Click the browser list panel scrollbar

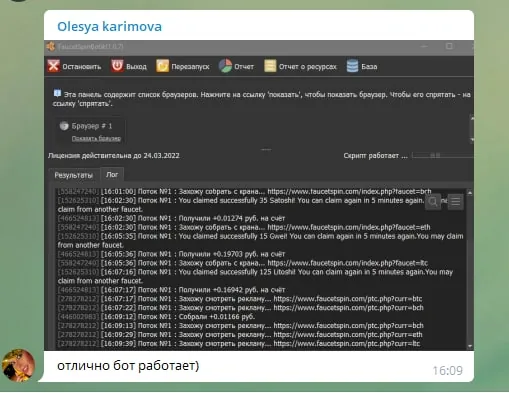click(472, 129)
